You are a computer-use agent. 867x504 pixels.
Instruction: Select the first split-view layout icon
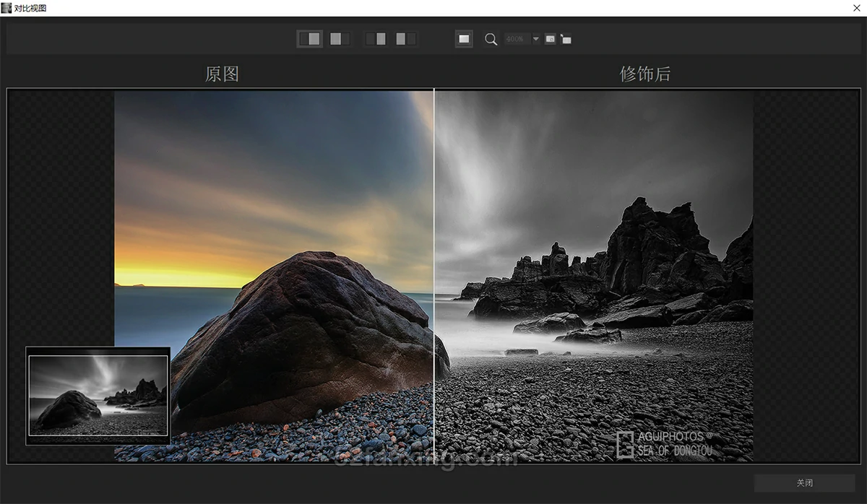[310, 39]
